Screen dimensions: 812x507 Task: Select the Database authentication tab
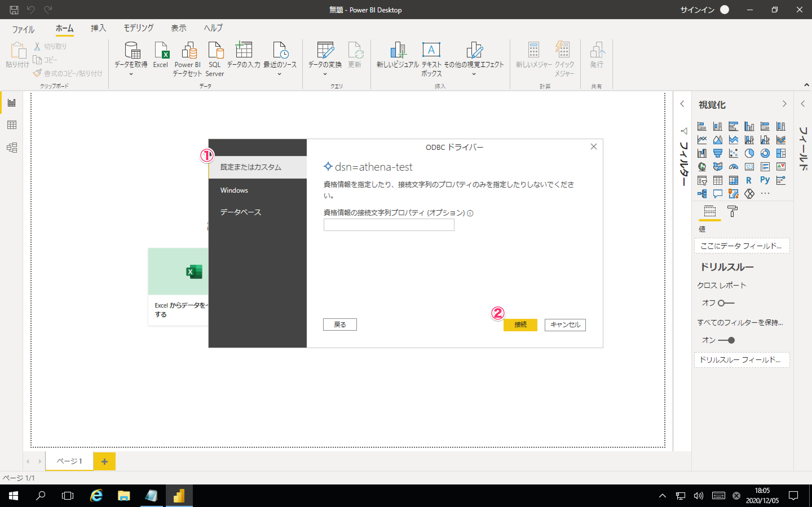click(240, 212)
